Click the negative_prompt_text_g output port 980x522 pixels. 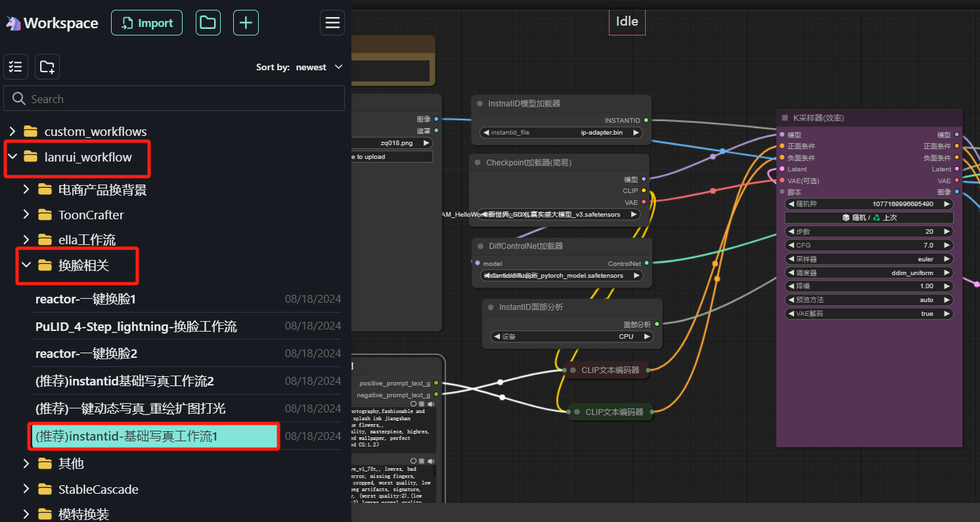436,395
